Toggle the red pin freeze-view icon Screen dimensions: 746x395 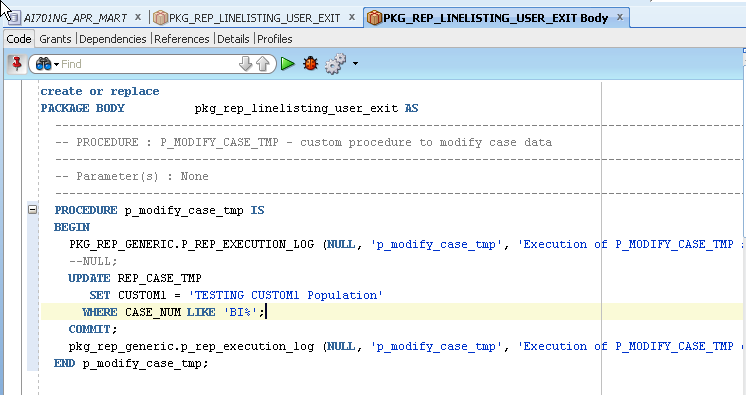click(17, 64)
